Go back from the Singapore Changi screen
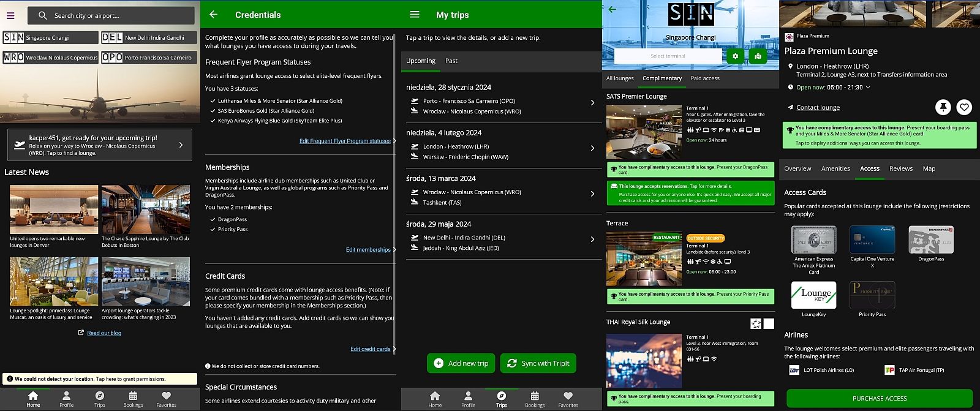 point(612,9)
